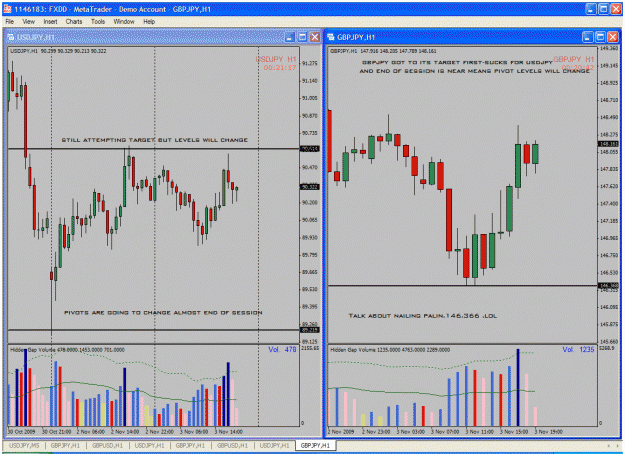Click the 91.275 price on the USDJPY scale
This screenshot has height=454, width=625.
click(x=310, y=63)
